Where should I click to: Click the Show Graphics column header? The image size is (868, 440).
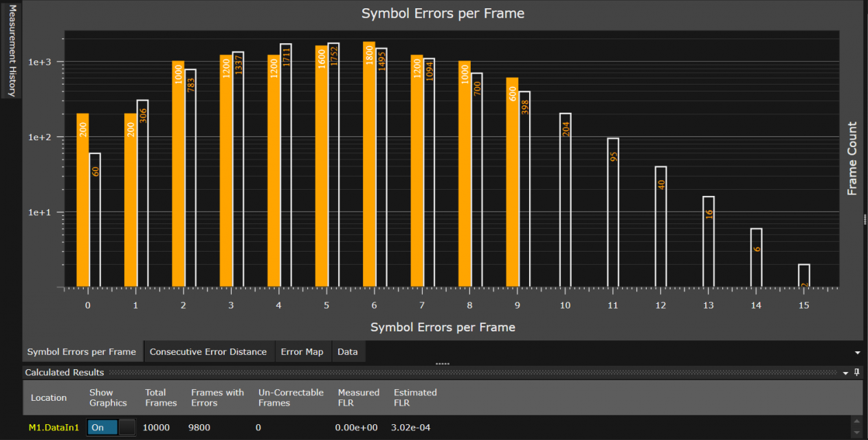click(x=108, y=397)
